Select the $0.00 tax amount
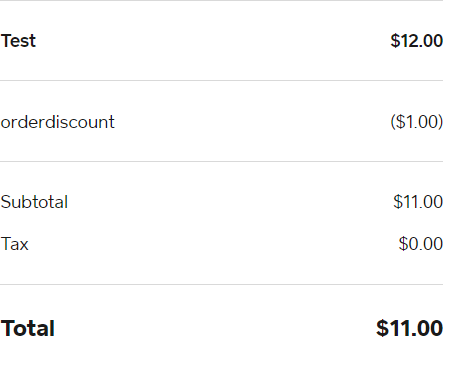 tap(421, 244)
